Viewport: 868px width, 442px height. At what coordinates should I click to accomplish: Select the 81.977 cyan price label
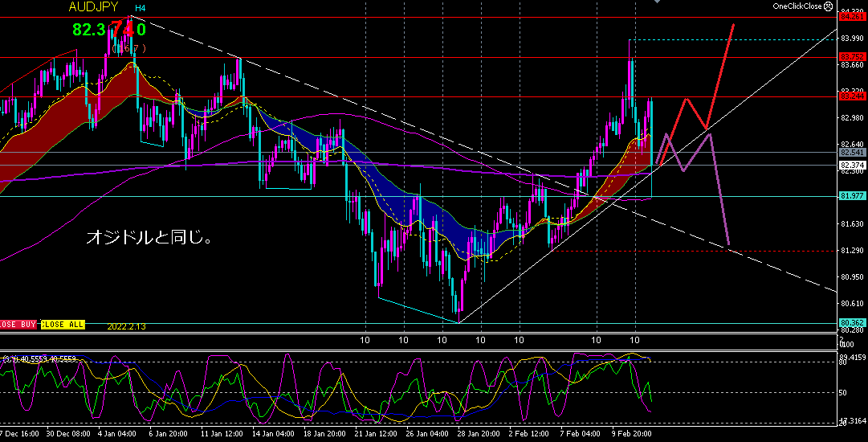click(x=853, y=196)
